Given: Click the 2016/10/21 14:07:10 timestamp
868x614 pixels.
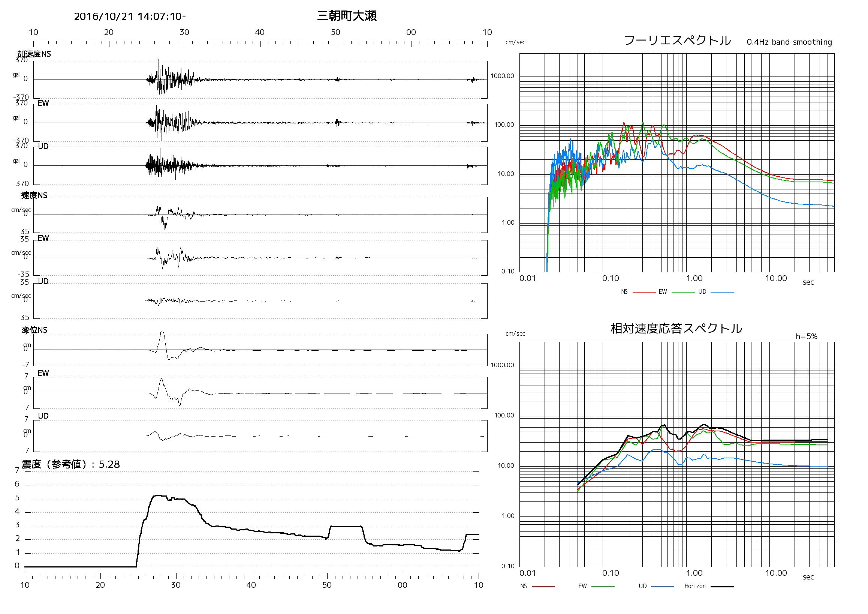Looking at the screenshot, I should tap(130, 17).
